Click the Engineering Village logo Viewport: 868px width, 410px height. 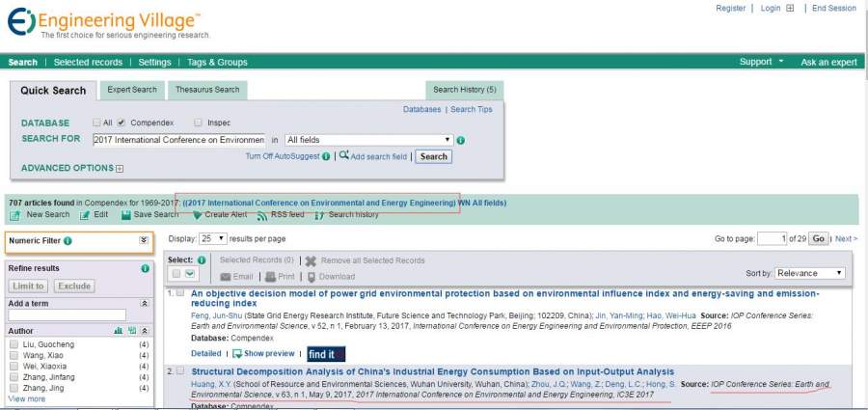pyautogui.click(x=105, y=23)
